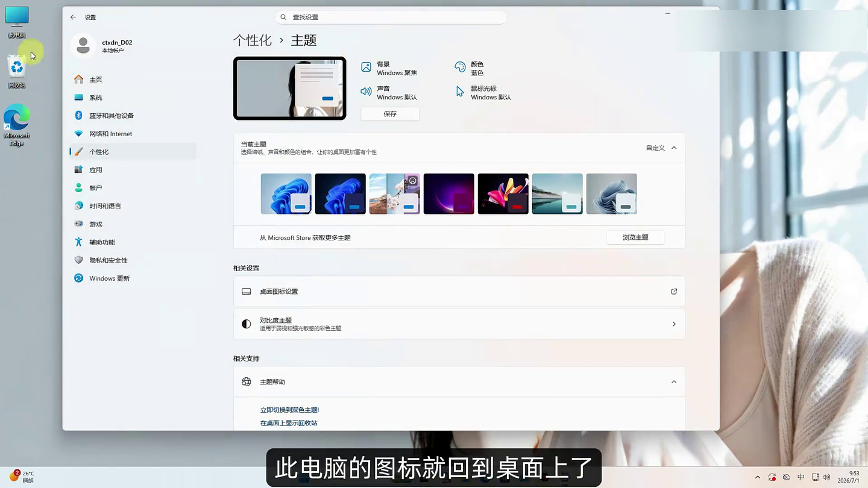Open Windows 更新 in the sidebar
Image resolution: width=868 pixels, height=488 pixels.
pyautogui.click(x=133, y=278)
